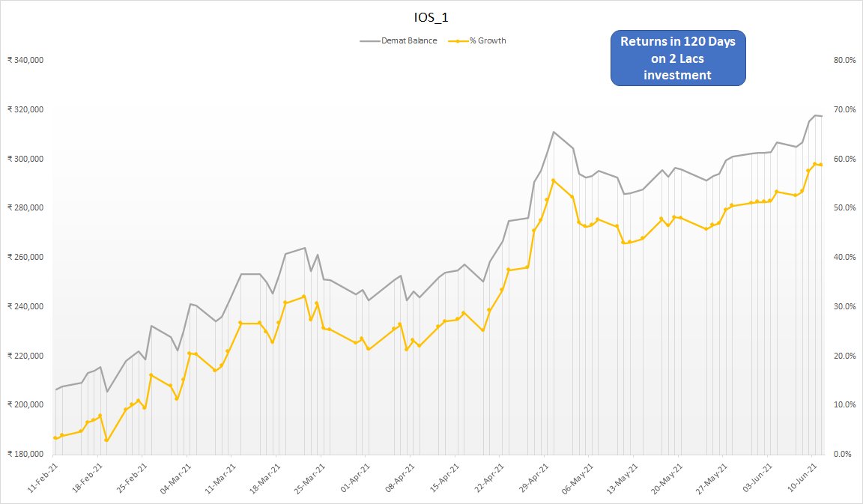Click the yellow marker at the late-April spike
This screenshot has height=504, width=863.
(x=554, y=180)
